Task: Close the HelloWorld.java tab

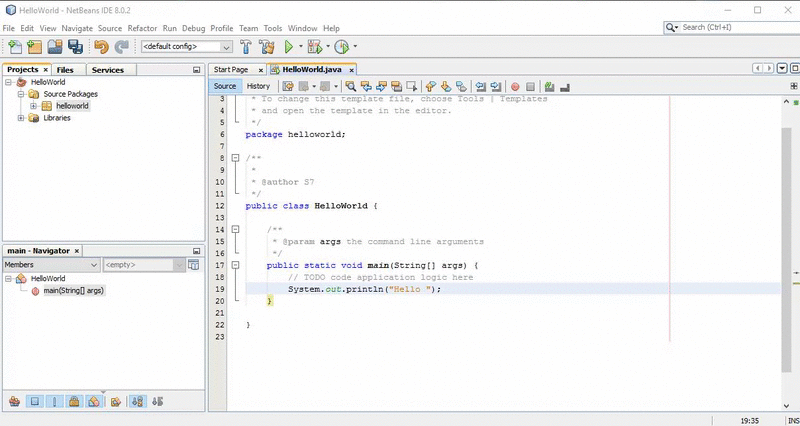Action: pyautogui.click(x=352, y=70)
